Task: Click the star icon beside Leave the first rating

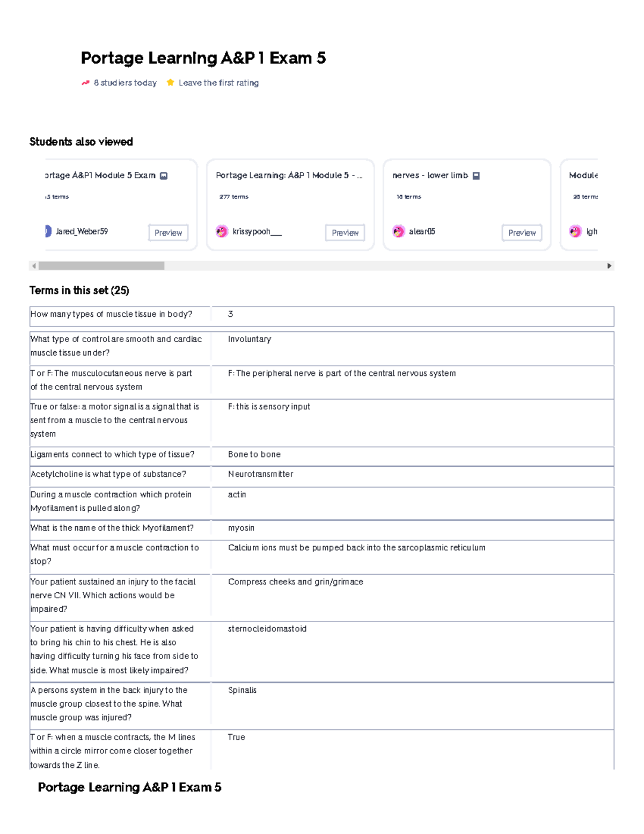Action: (170, 83)
